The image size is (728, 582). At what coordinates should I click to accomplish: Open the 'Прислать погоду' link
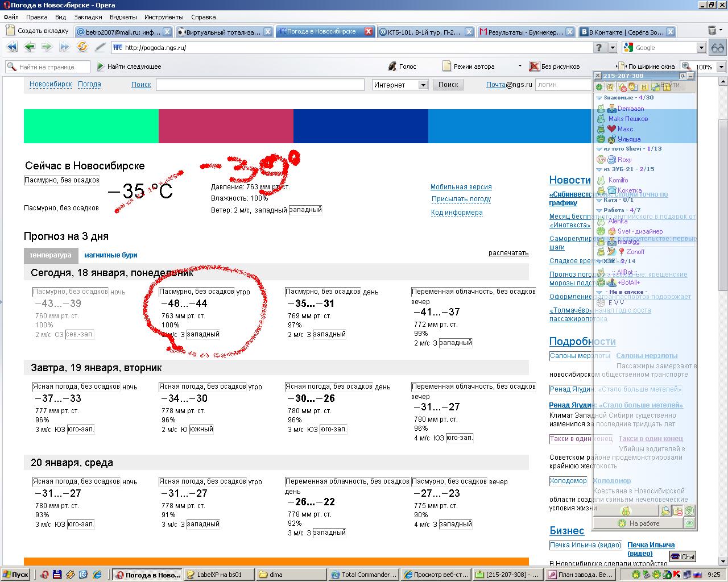pos(461,199)
